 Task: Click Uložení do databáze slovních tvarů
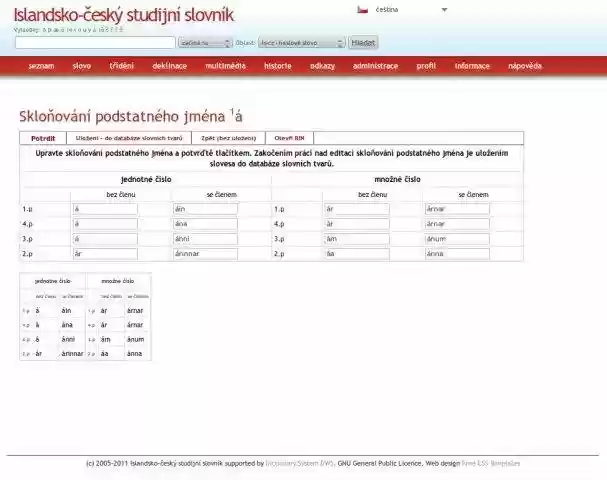(129, 138)
